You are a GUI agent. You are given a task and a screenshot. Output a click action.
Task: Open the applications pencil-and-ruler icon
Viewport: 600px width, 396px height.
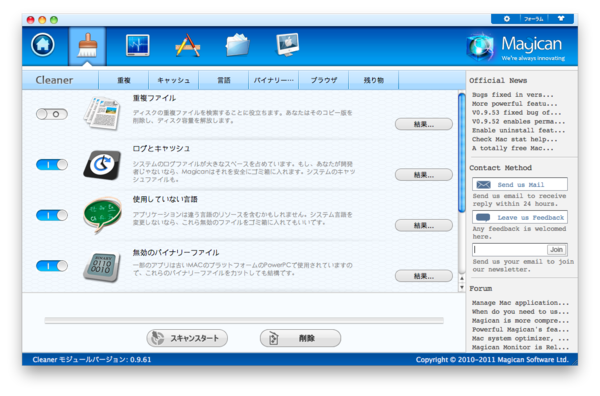[188, 46]
